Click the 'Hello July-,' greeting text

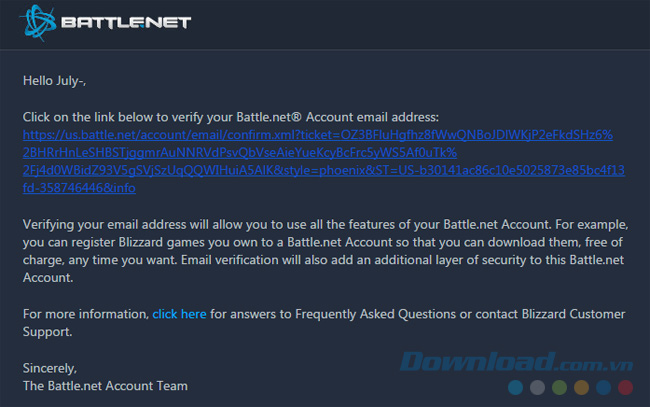[x=62, y=79]
